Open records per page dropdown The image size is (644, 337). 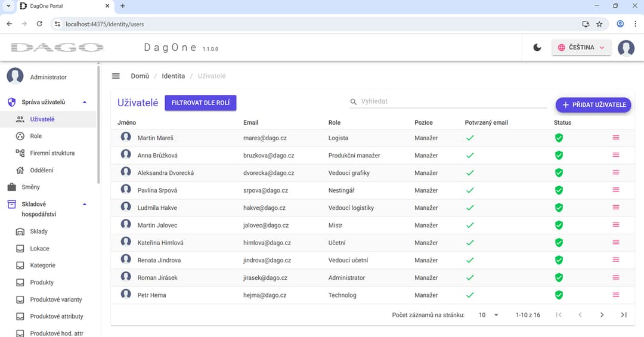(x=488, y=315)
